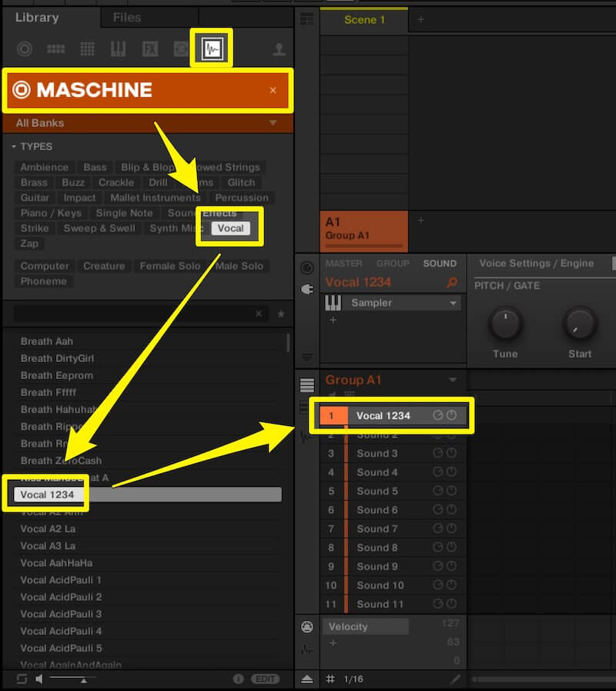
Task: Solo Sound 4 using its circle icon
Action: tap(437, 472)
